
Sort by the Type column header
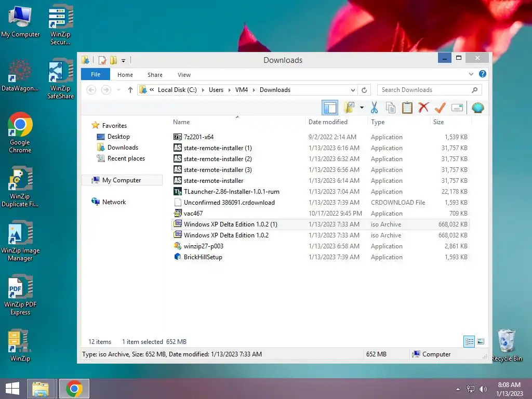pyautogui.click(x=378, y=122)
